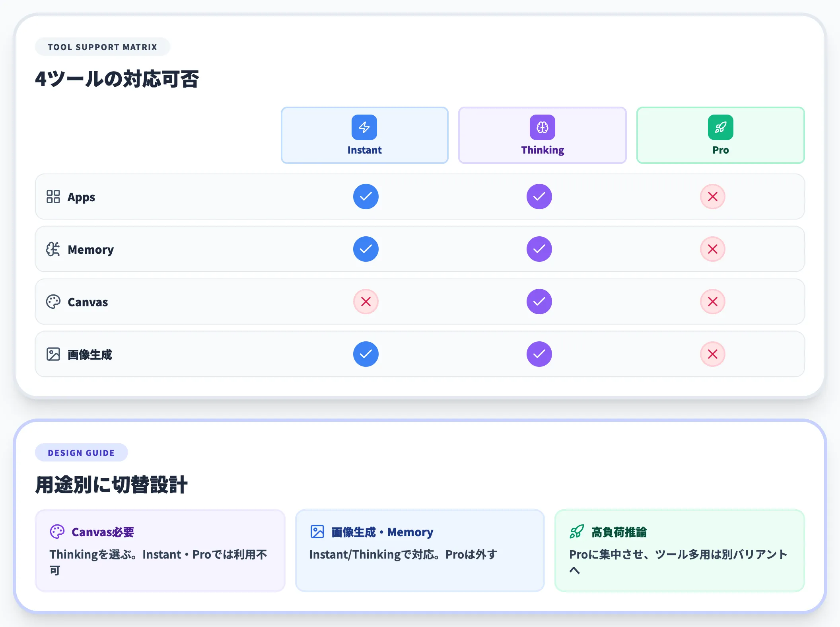This screenshot has height=627, width=840.
Task: Click the Canvas cross under Pro
Action: coord(713,302)
